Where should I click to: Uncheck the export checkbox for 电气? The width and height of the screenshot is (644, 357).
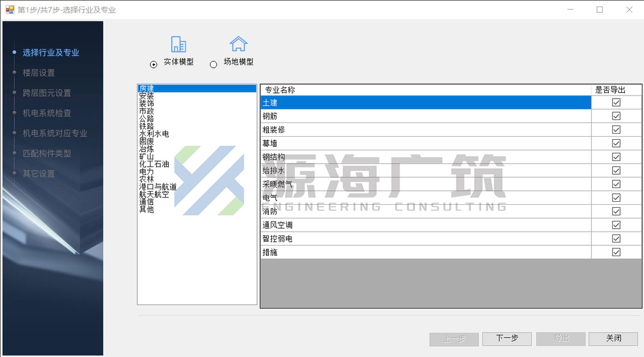coord(616,198)
